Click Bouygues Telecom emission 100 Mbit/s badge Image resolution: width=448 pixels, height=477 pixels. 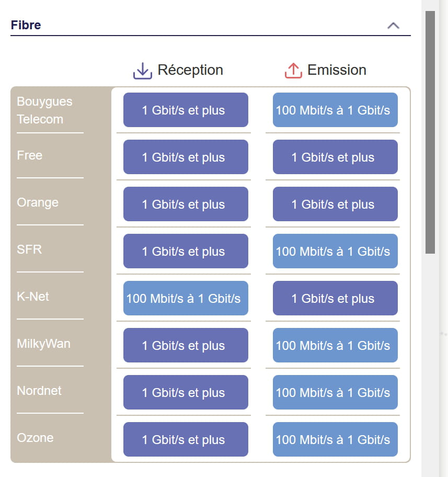pos(335,110)
